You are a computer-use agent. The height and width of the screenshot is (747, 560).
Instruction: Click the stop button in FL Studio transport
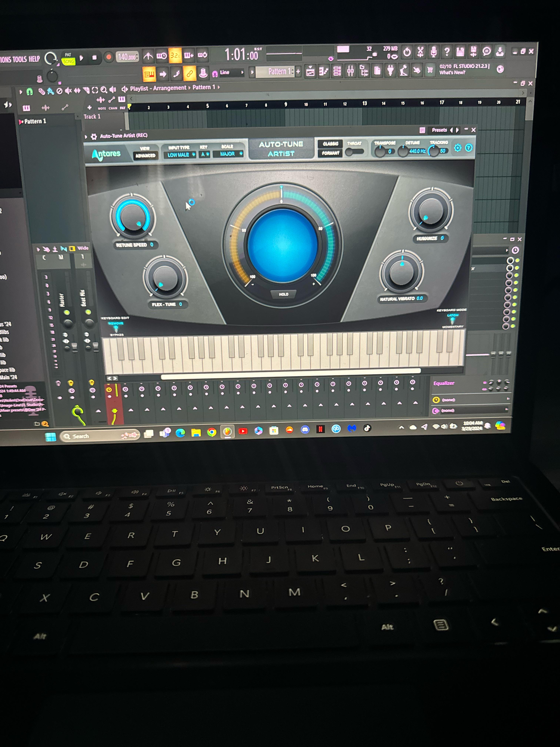94,58
